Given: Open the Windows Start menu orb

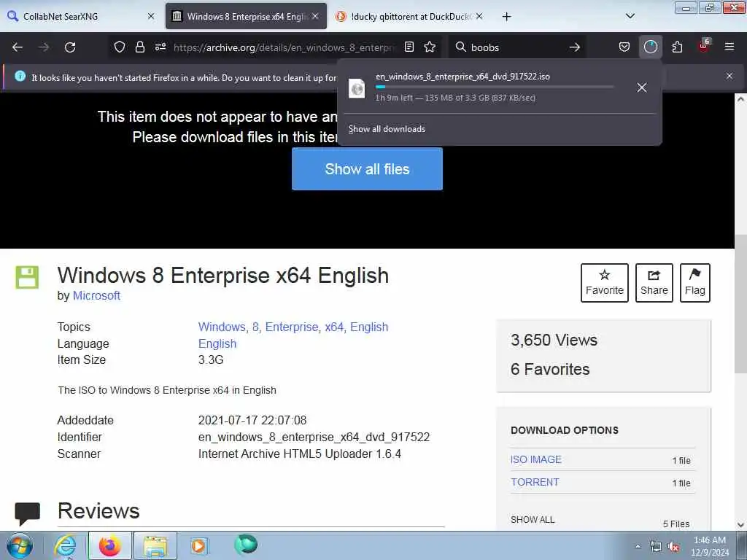Looking at the screenshot, I should click(x=20, y=545).
